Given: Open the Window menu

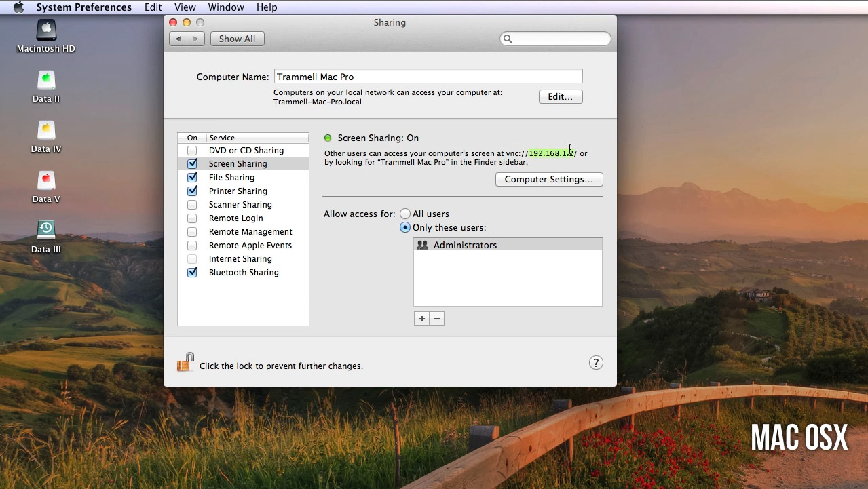Looking at the screenshot, I should (226, 7).
